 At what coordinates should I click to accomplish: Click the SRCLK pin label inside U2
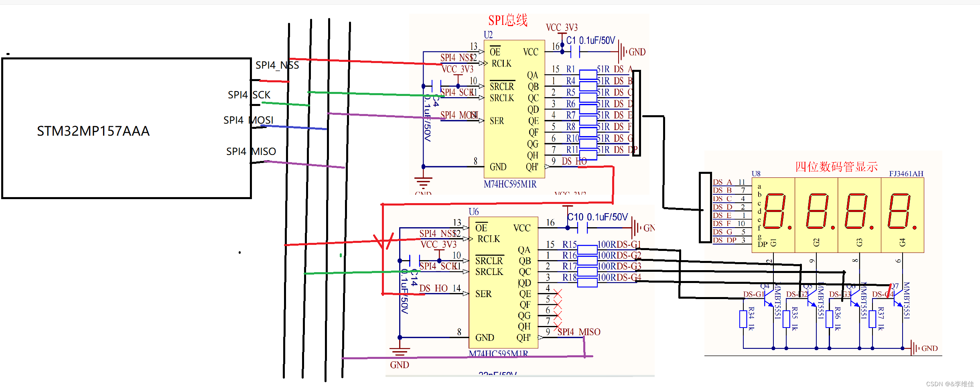[501, 98]
